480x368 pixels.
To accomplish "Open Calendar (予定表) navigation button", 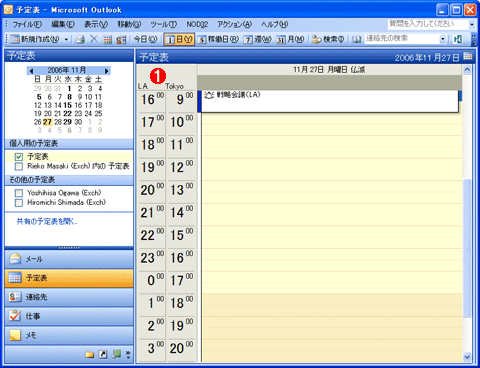I will tap(69, 278).
